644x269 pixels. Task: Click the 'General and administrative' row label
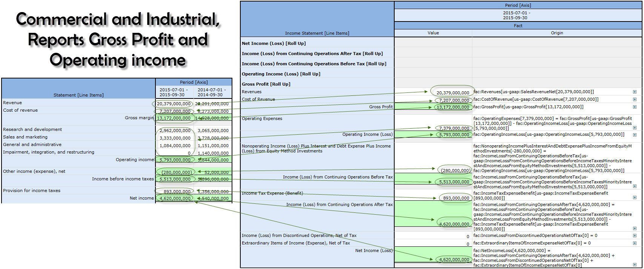coord(32,144)
